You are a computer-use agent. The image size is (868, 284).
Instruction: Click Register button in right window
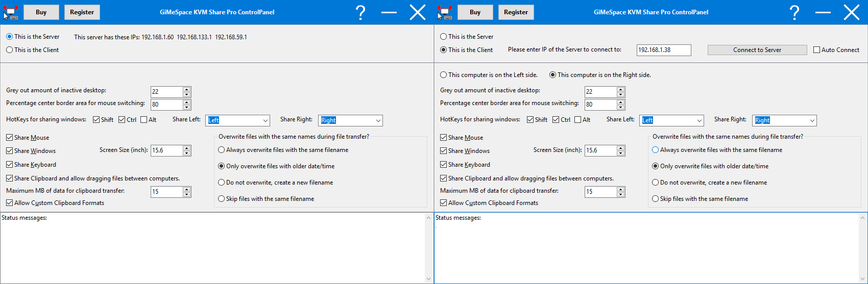[516, 12]
